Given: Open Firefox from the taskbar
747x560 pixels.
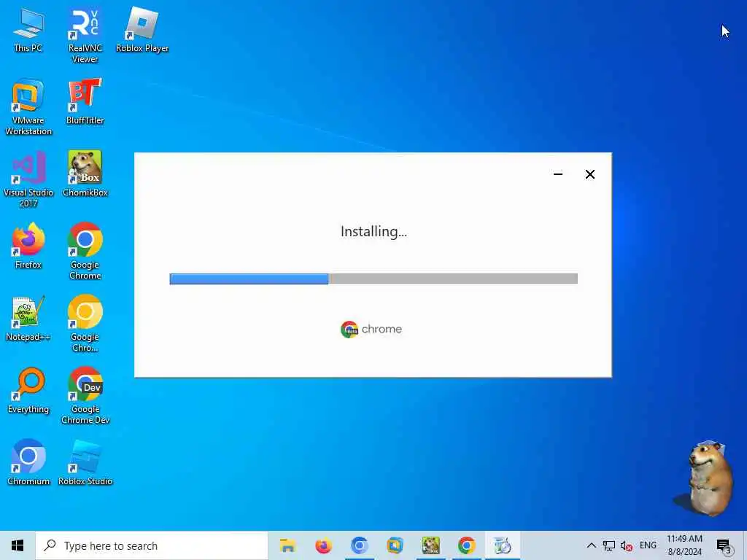Looking at the screenshot, I should point(323,545).
